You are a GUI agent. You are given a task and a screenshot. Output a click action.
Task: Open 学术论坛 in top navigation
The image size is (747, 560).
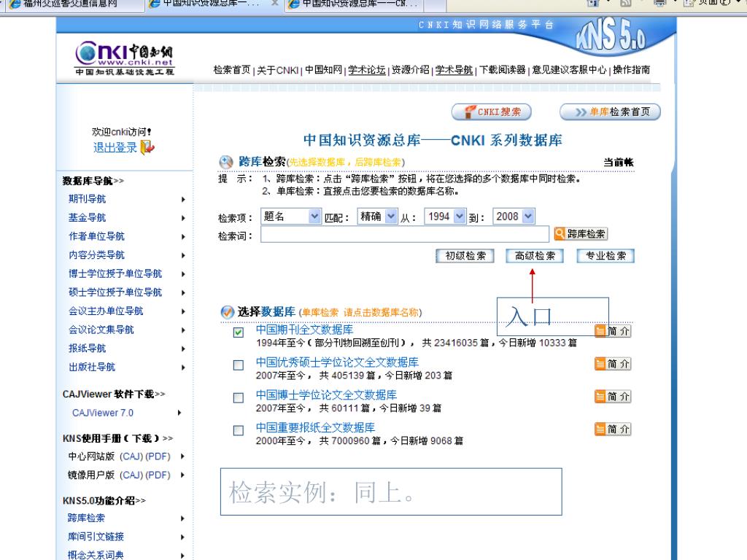(367, 70)
